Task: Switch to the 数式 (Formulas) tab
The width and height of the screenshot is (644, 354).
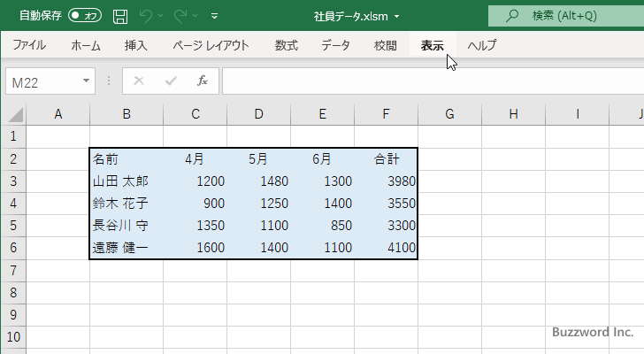Action: point(286,45)
